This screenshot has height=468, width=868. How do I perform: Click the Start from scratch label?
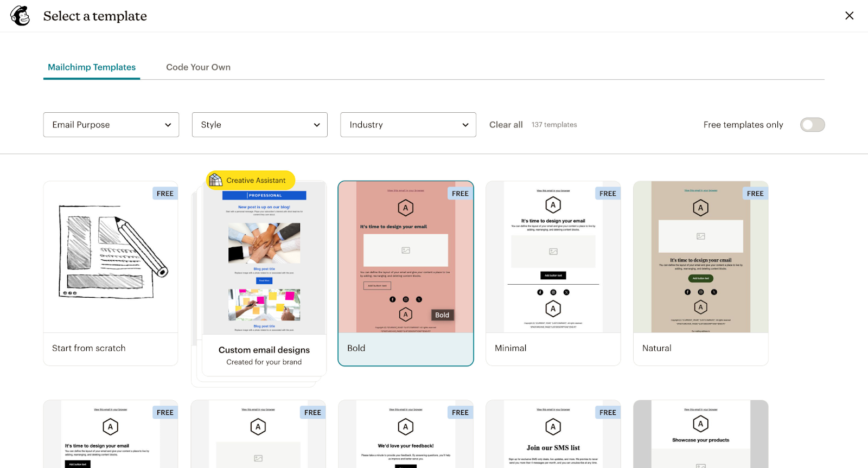[89, 348]
